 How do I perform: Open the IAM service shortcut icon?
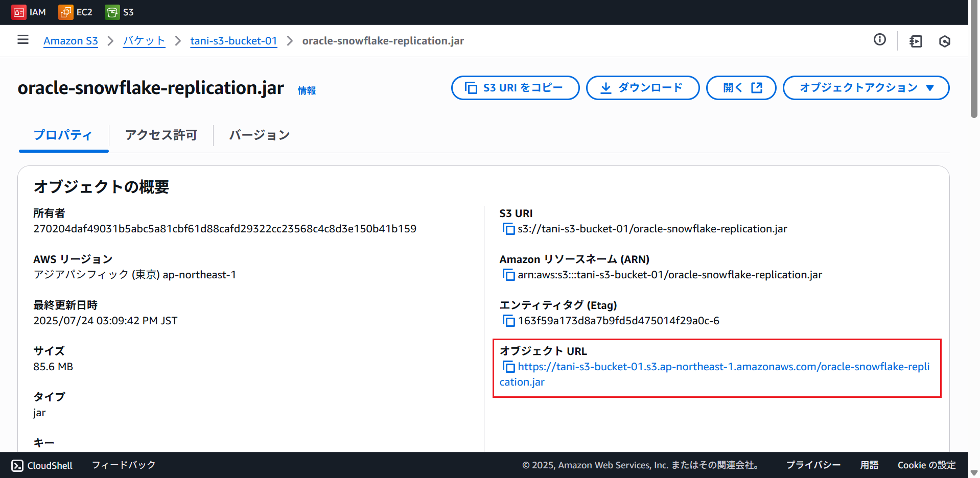coord(19,12)
